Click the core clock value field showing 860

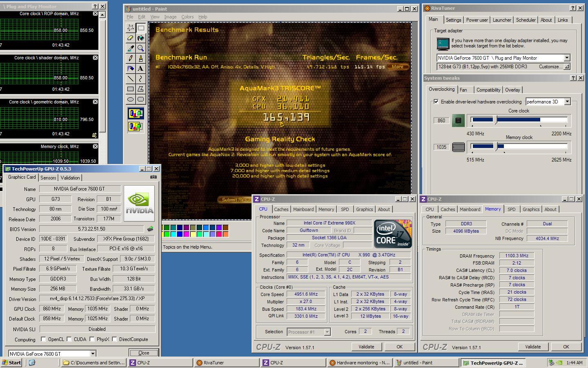[x=441, y=121]
